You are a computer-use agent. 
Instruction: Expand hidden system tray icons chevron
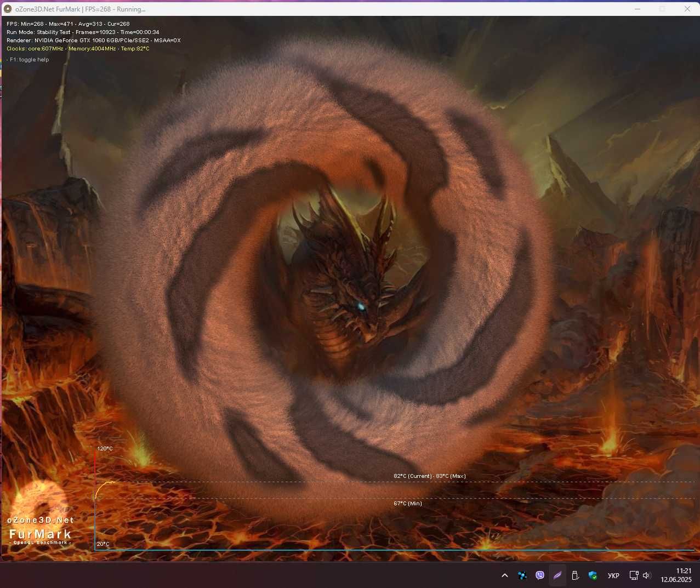click(505, 575)
